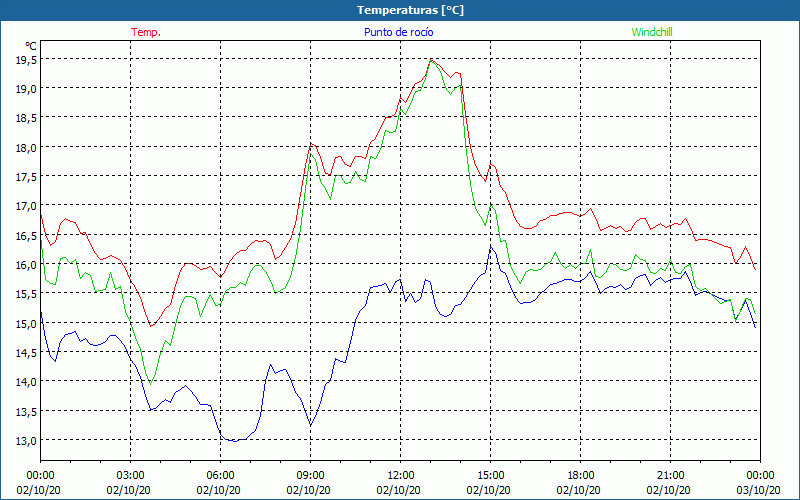The image size is (800, 500).
Task: Click the green windchill minimum near 03:40
Action: (150, 383)
